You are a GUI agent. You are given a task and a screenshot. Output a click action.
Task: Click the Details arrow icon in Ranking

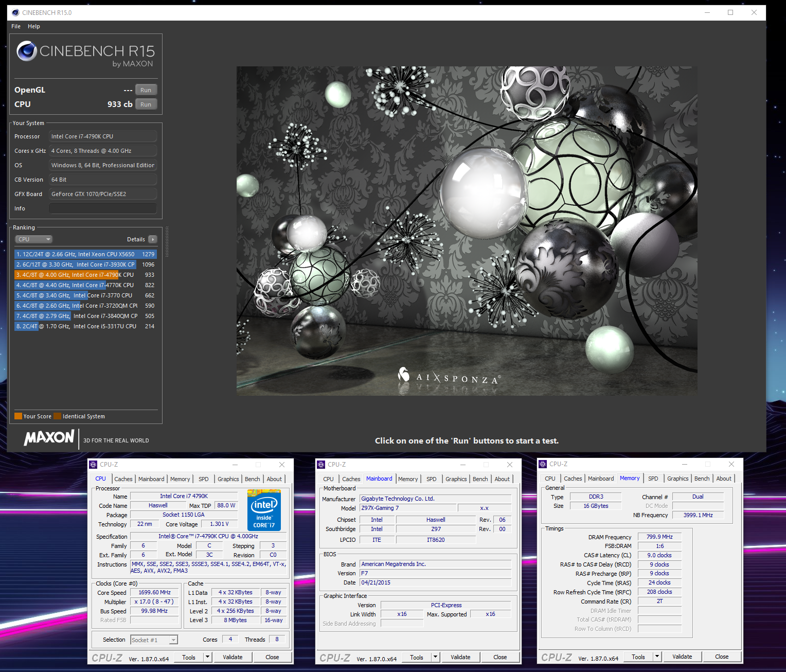(x=153, y=239)
